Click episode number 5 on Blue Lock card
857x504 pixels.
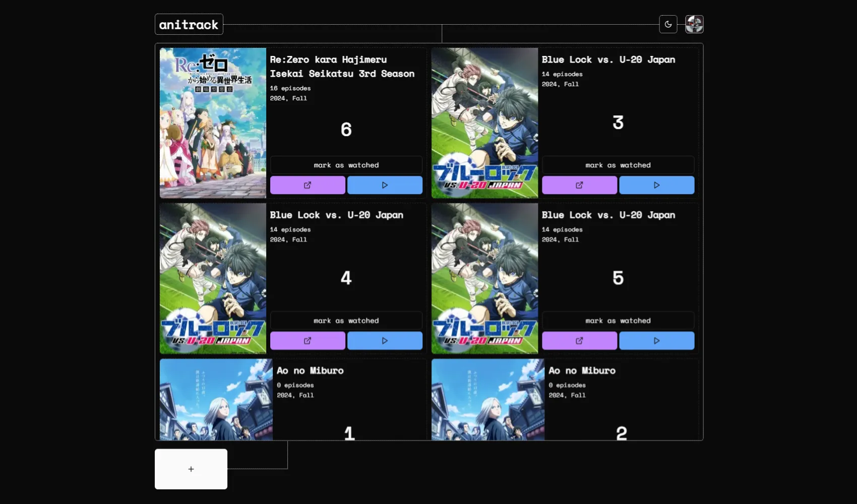[x=618, y=278]
